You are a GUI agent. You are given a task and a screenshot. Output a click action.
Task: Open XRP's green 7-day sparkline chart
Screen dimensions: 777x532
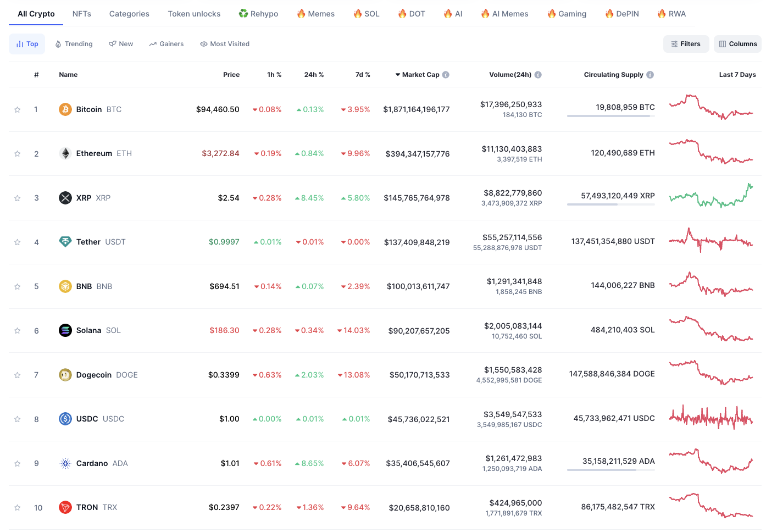[711, 196]
